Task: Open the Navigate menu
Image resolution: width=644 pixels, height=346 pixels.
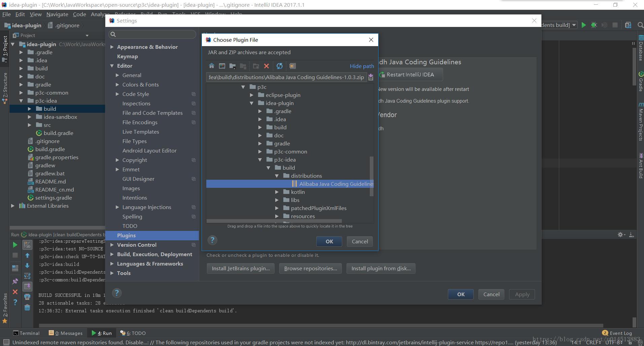Action: tap(57, 14)
